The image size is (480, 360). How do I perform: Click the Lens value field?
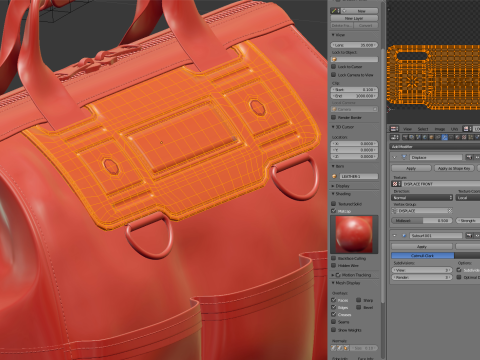(x=354, y=45)
